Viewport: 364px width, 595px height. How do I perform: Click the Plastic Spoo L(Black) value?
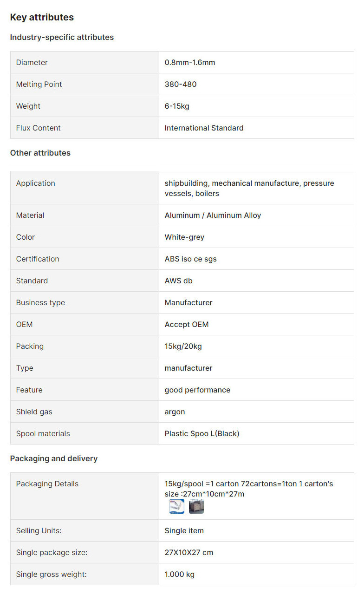pyautogui.click(x=202, y=433)
